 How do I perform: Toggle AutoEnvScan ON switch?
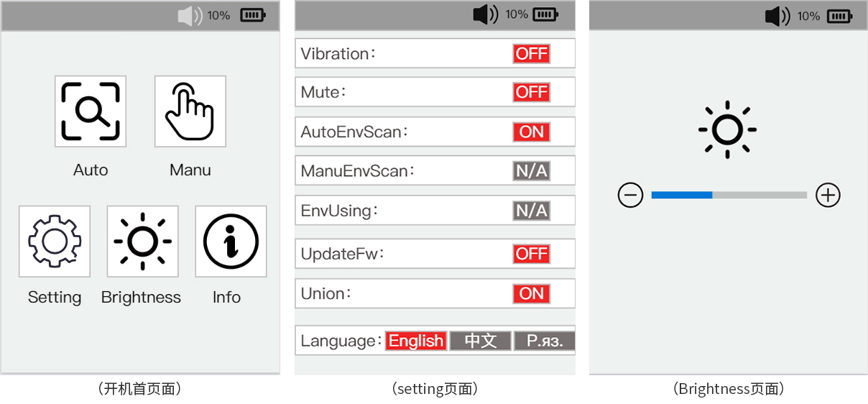(x=532, y=132)
